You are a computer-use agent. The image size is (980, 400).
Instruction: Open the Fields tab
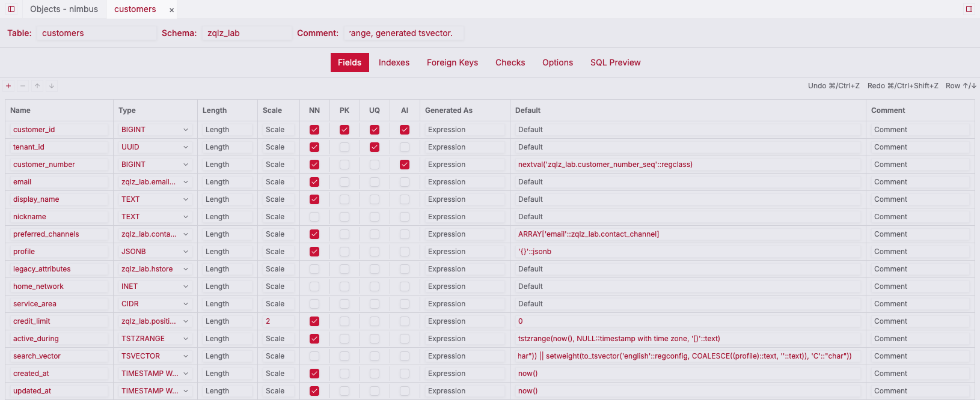point(350,62)
